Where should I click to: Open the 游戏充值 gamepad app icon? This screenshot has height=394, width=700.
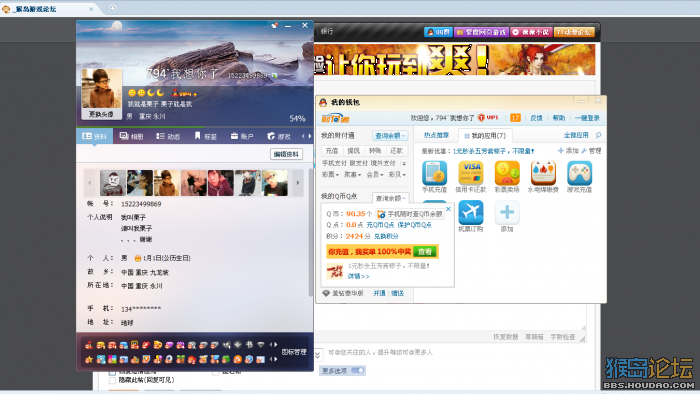click(579, 173)
